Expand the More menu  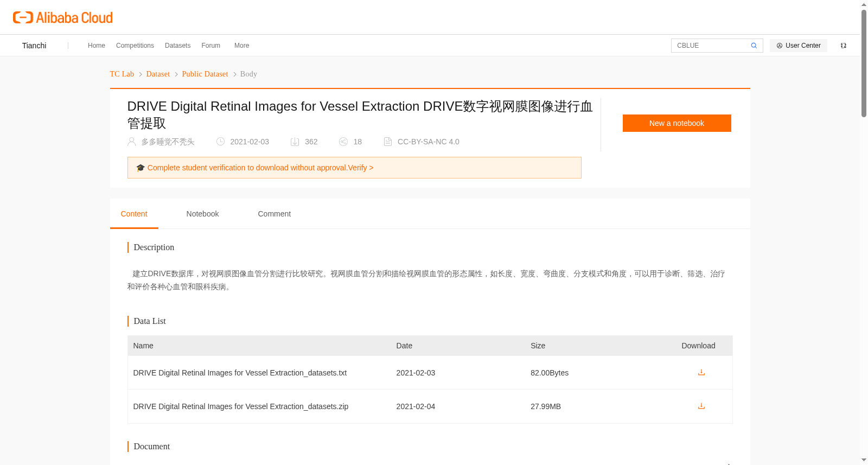(241, 46)
